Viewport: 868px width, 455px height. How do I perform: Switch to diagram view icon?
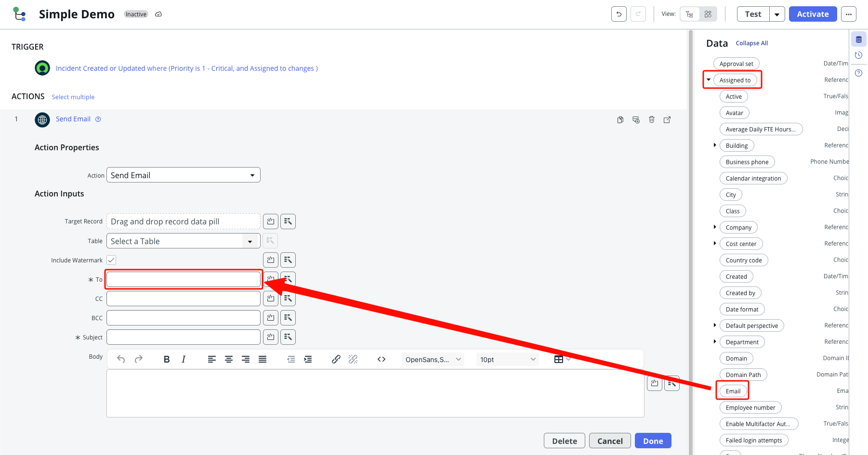click(x=708, y=14)
